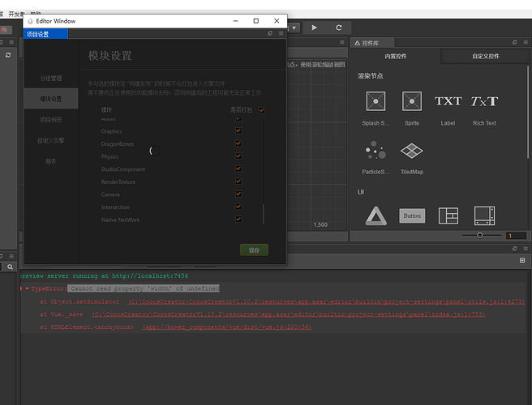Click the 开发者 menu item
Screen dimensions: 532x405
(16, 15)
